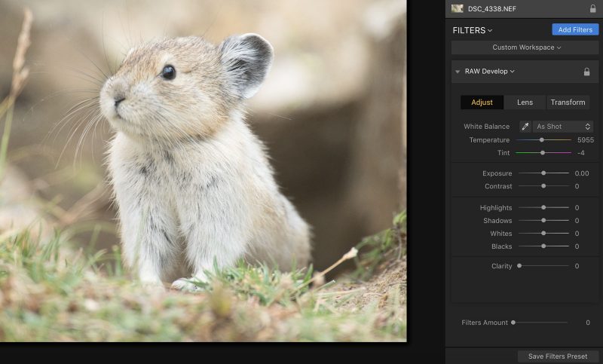Viewport: 603px width, 364px height.
Task: Switch to the Lens tab
Action: pos(525,102)
